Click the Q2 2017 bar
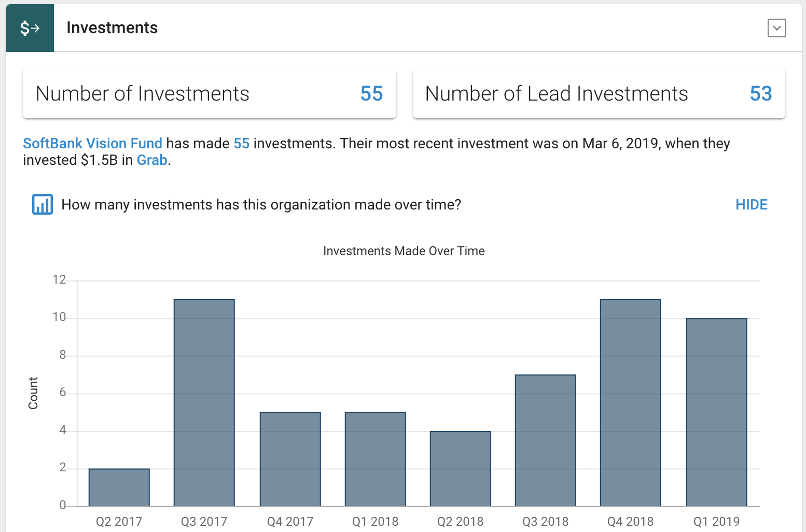Viewport: 806px width, 532px height. [119, 487]
